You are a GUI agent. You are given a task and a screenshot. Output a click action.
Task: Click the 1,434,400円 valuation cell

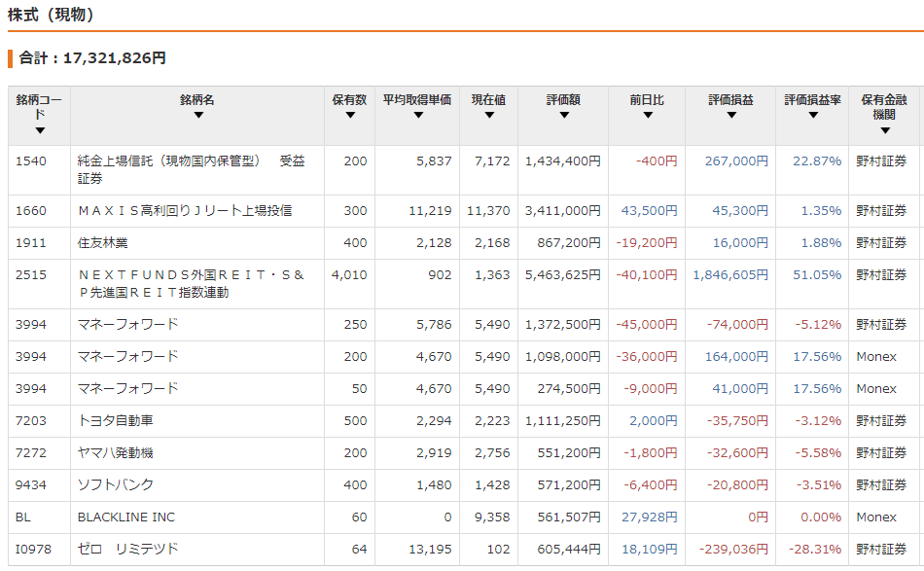[x=563, y=161]
